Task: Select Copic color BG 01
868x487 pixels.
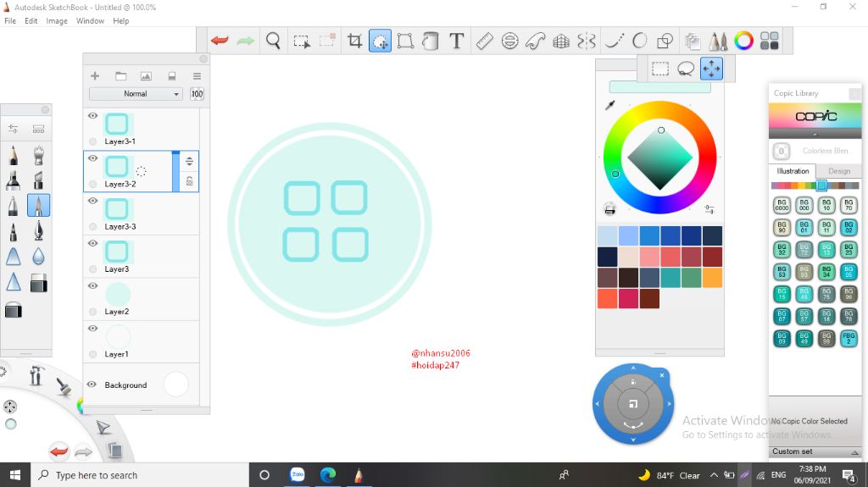Action: click(x=804, y=228)
